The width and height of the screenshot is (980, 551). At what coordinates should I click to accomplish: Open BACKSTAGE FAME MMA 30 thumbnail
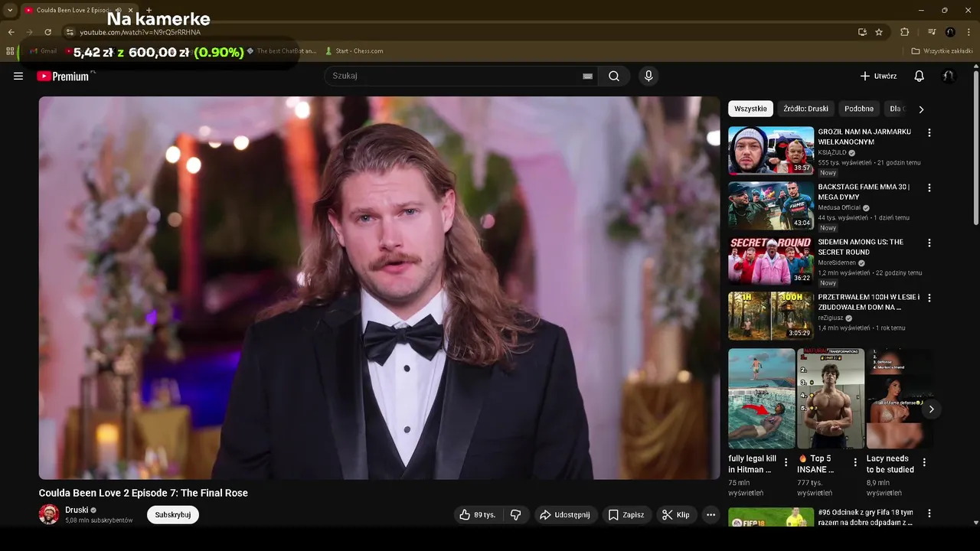point(771,206)
